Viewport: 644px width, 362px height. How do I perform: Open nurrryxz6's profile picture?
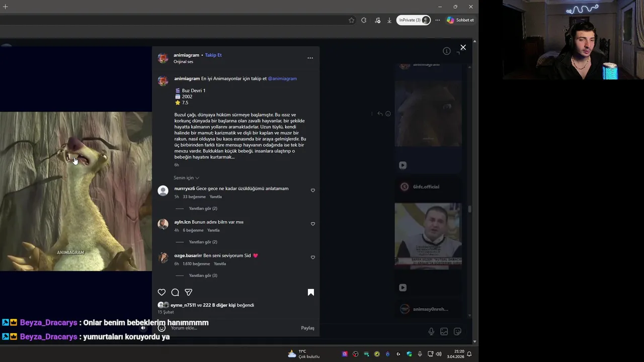click(163, 191)
